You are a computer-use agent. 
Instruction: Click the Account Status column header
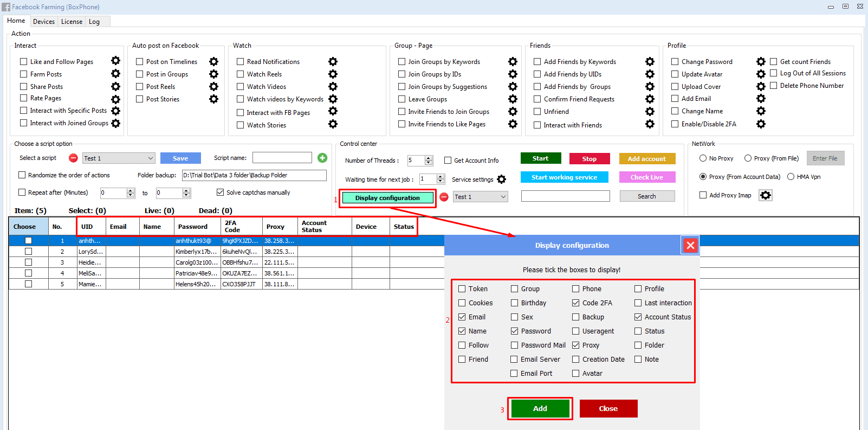[x=325, y=227]
